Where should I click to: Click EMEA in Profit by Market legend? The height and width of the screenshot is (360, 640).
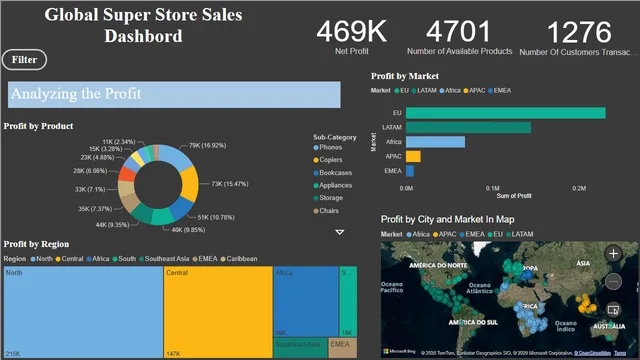pos(500,91)
